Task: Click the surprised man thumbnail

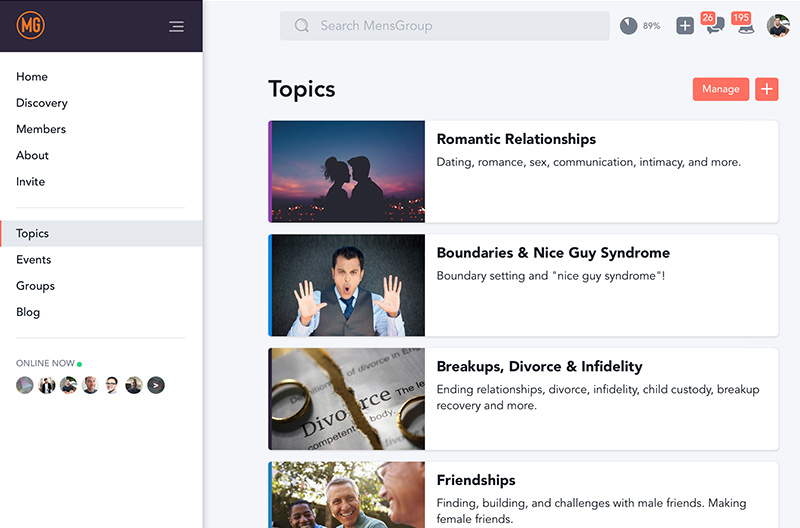Action: point(348,285)
